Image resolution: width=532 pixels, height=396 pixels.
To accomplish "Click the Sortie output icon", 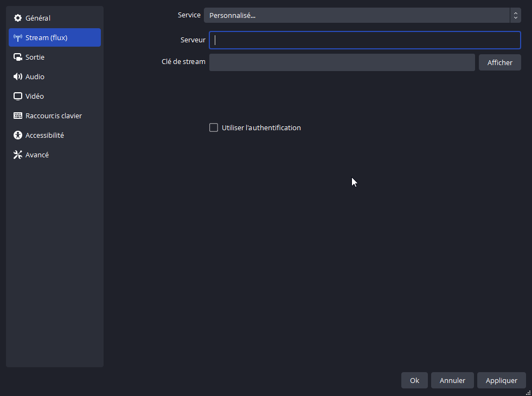I will (x=18, y=58).
